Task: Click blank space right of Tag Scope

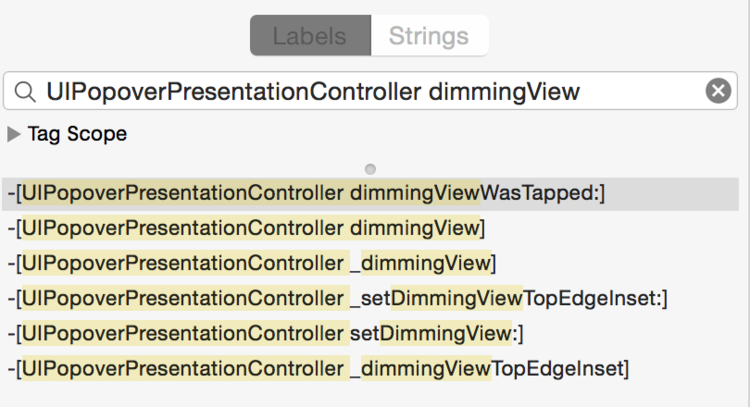Action: (x=430, y=134)
